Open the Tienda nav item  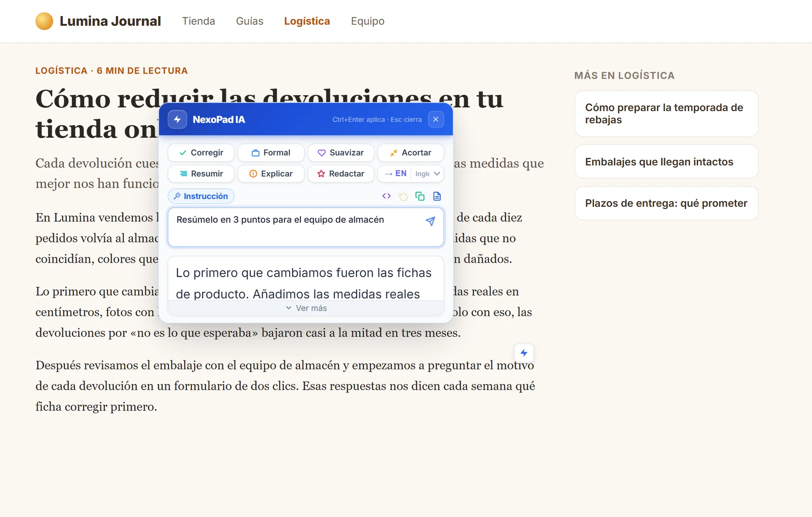[198, 21]
